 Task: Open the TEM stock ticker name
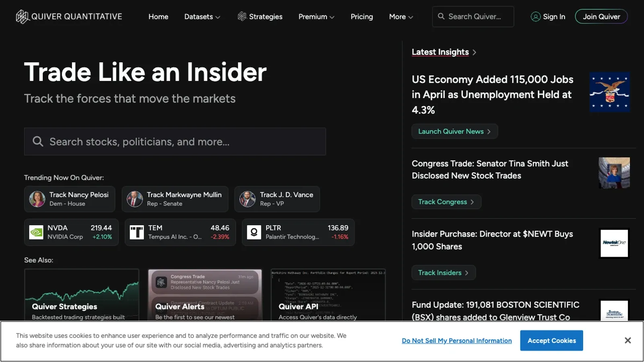[x=155, y=228]
